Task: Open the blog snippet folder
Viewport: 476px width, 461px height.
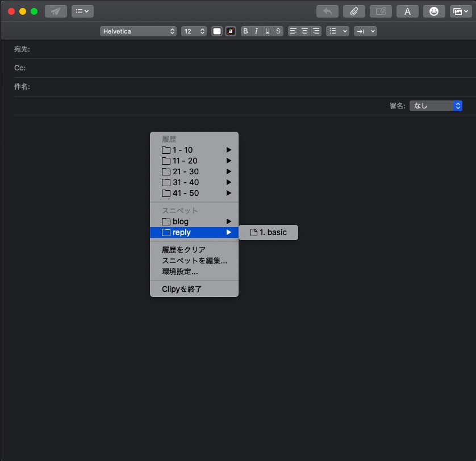Action: [x=194, y=221]
